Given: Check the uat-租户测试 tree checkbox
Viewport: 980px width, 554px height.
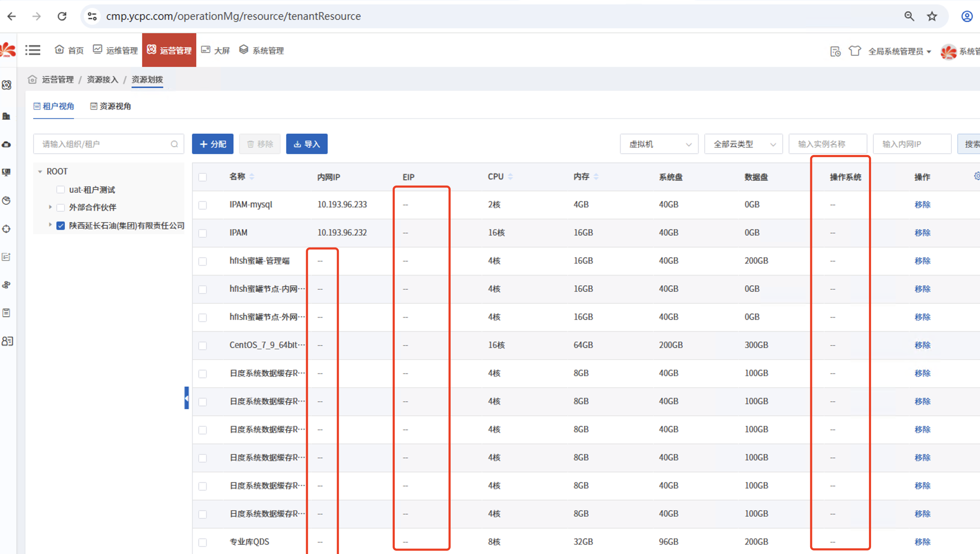Looking at the screenshot, I should [60, 189].
